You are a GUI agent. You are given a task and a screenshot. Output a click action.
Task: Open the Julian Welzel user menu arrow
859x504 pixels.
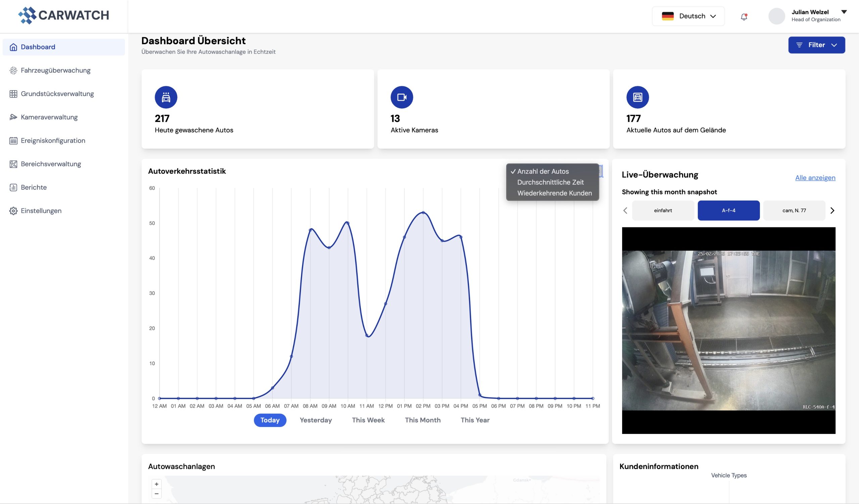844,12
